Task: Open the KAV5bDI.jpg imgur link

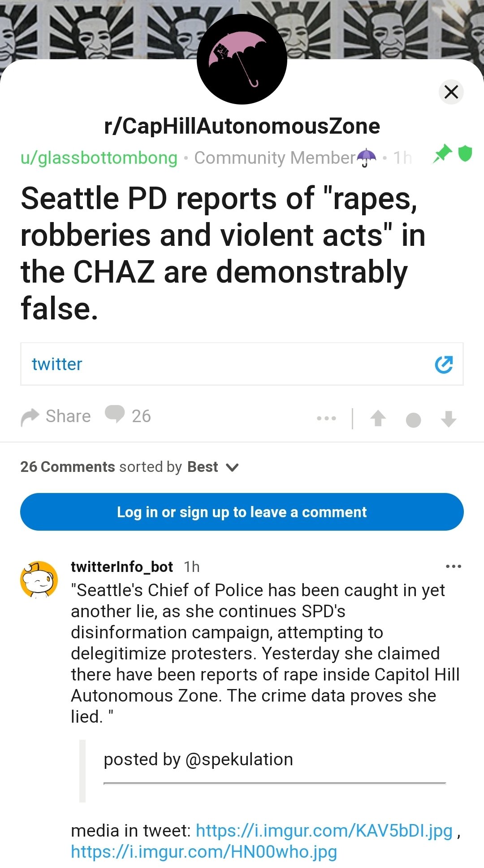Action: (324, 831)
